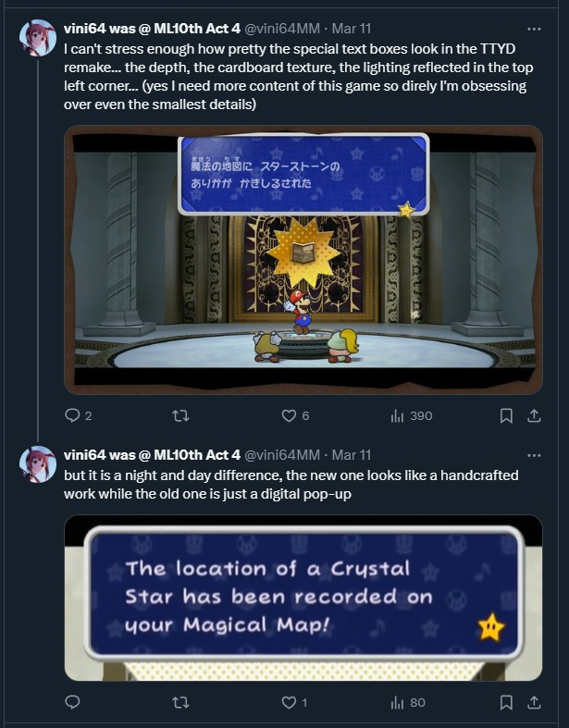569x728 pixels.
Task: Open the more options menu on first tweet
Action: [x=534, y=29]
